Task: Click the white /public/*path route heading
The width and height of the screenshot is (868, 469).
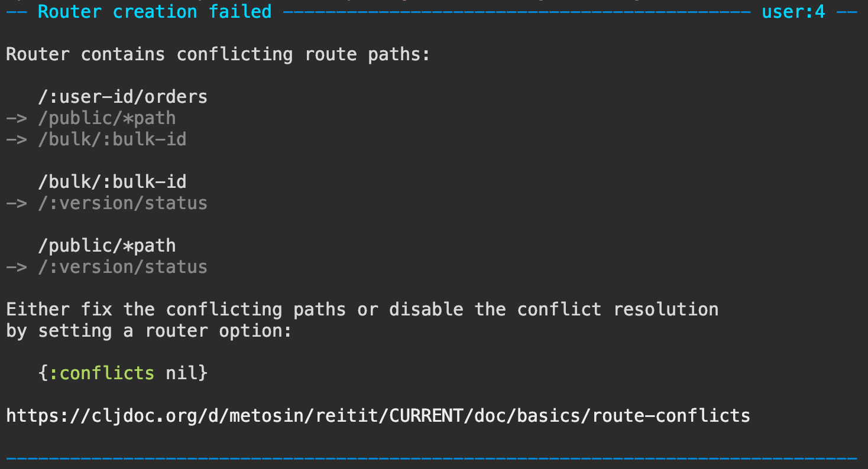Action: click(106, 246)
